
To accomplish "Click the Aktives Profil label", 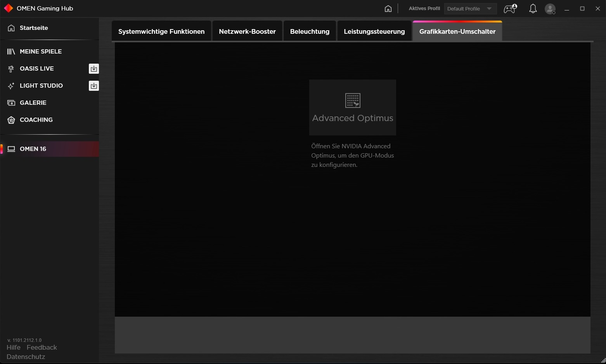I will click(x=424, y=9).
